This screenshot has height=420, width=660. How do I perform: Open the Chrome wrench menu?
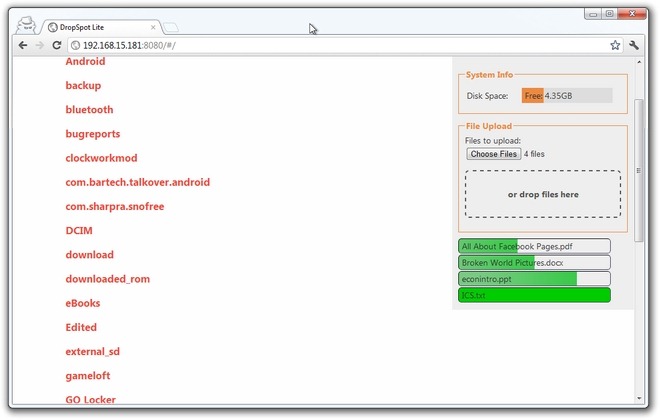pos(634,45)
